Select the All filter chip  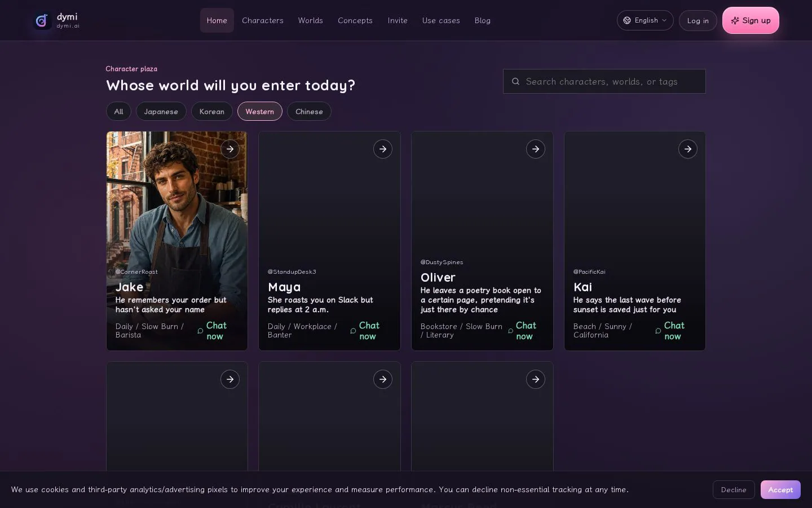(118, 111)
